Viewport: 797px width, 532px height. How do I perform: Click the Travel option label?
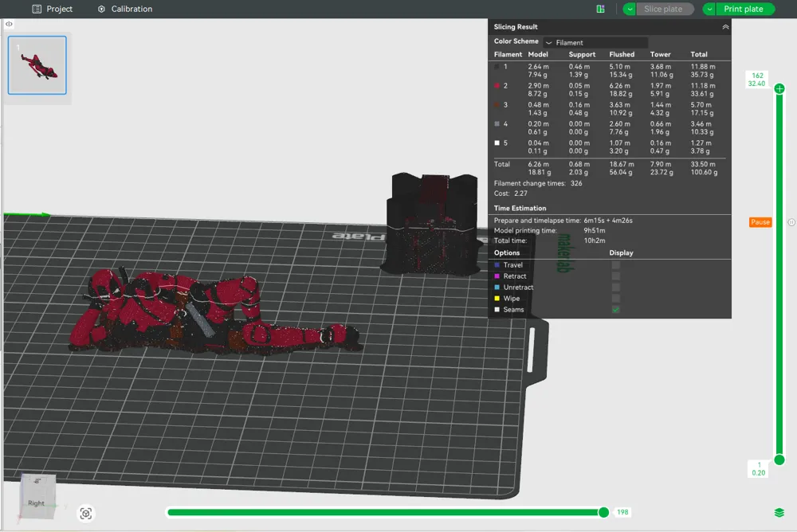coord(512,264)
